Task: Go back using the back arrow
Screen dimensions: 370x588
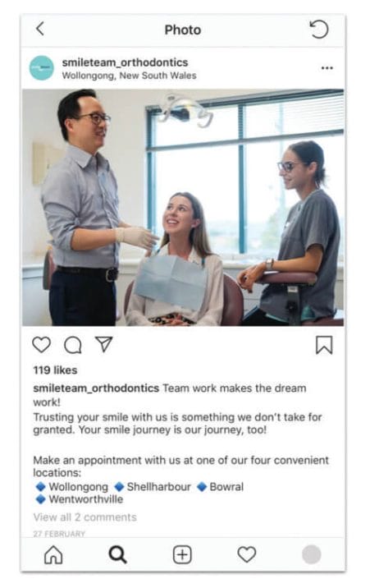Action: [40, 29]
